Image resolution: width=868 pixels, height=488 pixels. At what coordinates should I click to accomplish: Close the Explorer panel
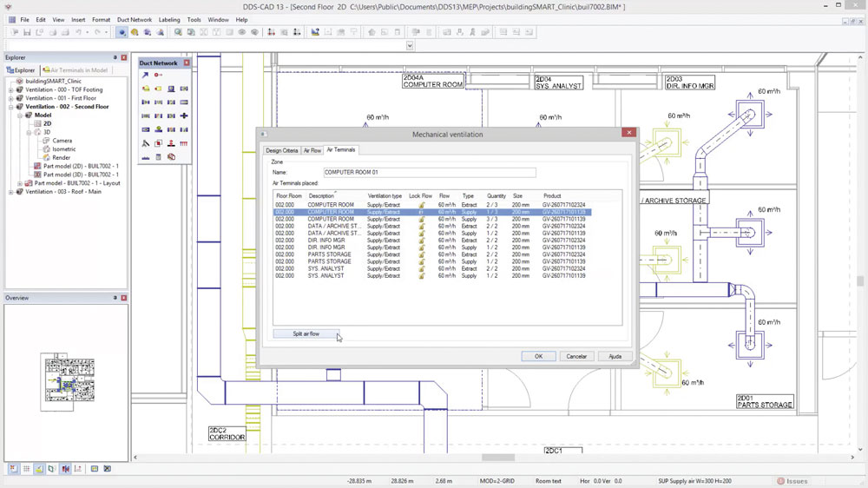(124, 57)
